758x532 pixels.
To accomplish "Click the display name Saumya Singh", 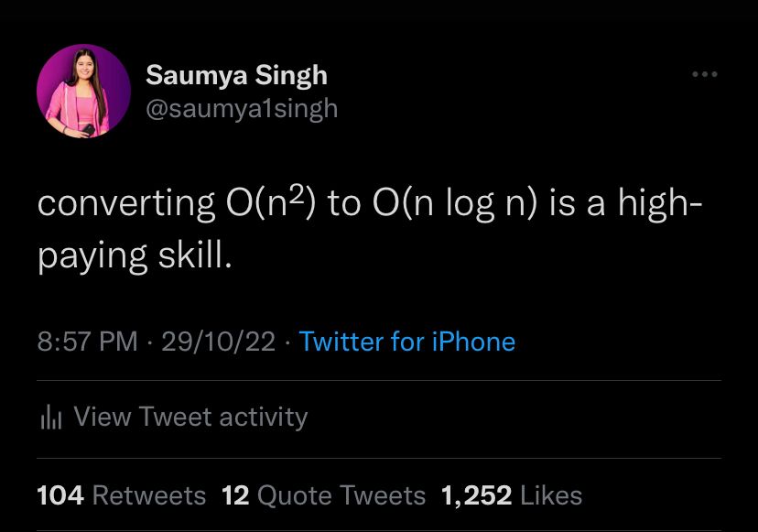I will 236,74.
